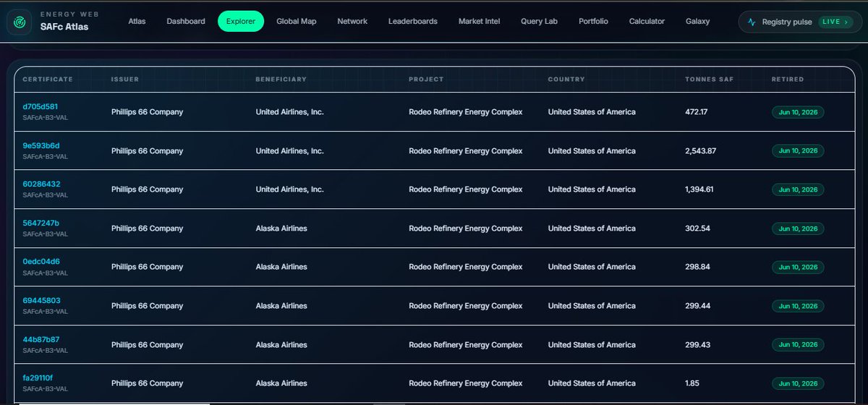Switch to the Dashboard tab
The width and height of the screenshot is (868, 405).
pyautogui.click(x=186, y=22)
